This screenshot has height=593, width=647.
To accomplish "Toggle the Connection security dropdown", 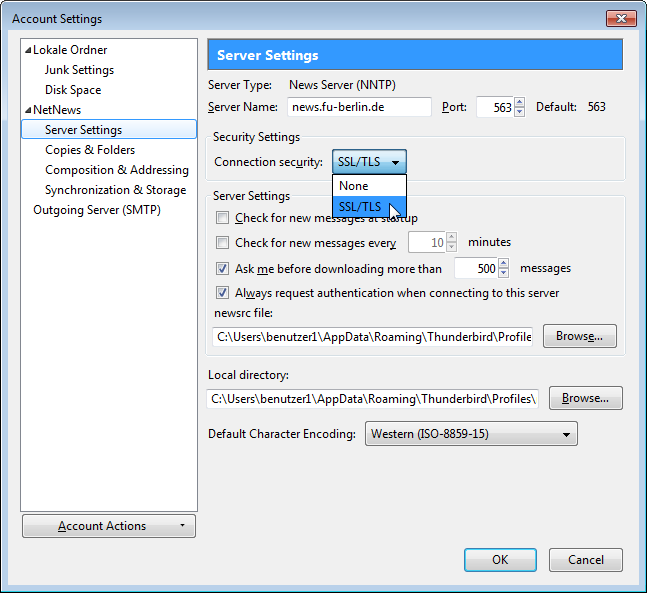I will 369,162.
